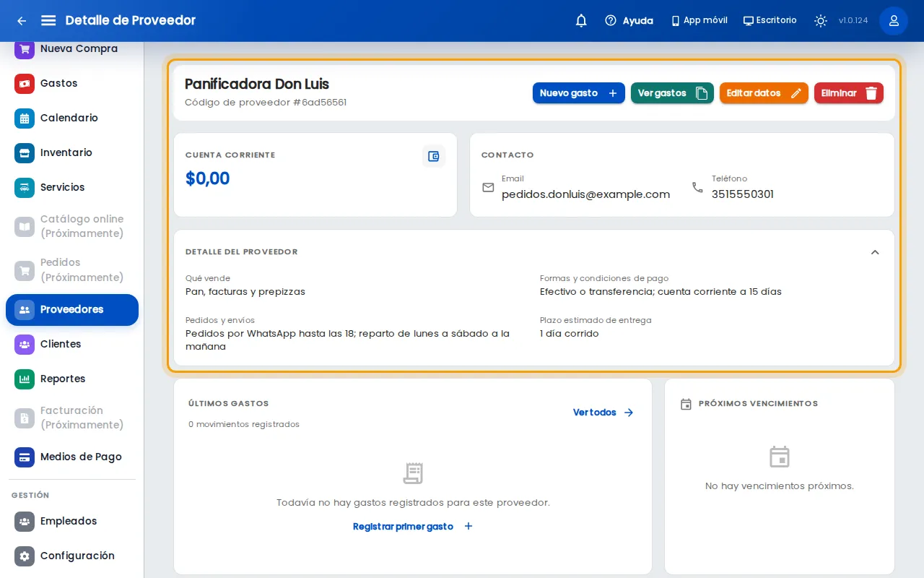Open the Ver todos link

pos(603,413)
